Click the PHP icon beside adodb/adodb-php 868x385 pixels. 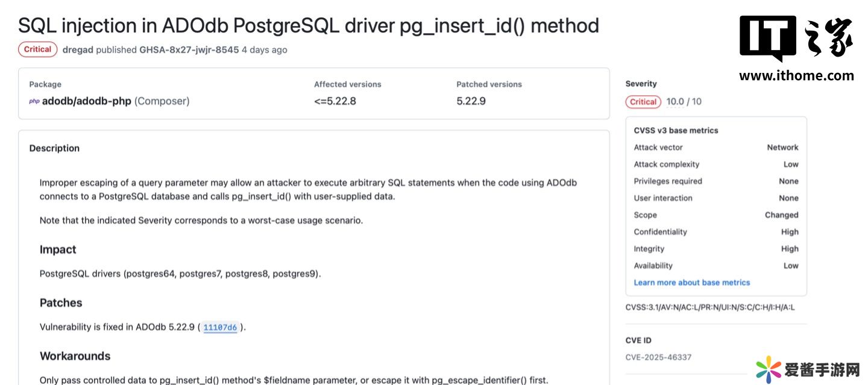[34, 101]
